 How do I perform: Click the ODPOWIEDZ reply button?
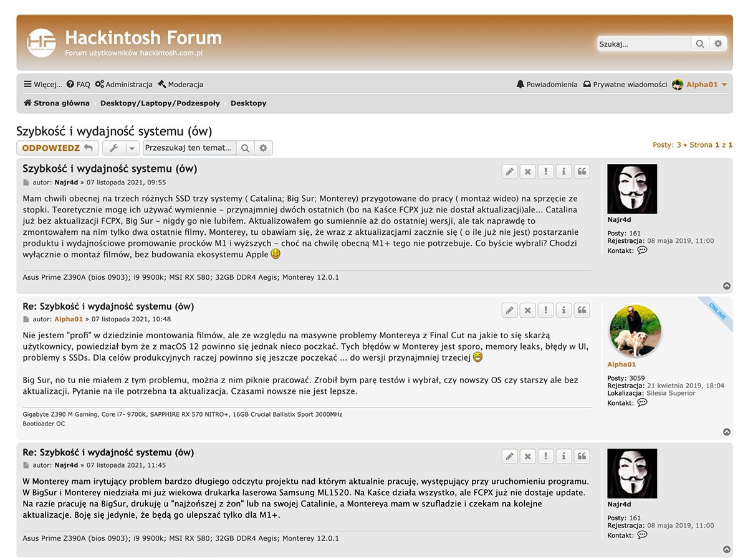coord(57,148)
